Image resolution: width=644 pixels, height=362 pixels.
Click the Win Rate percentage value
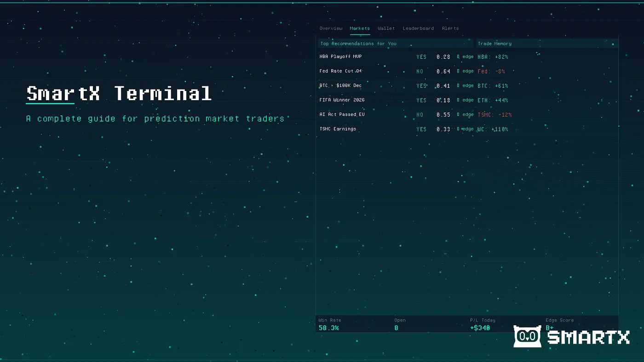coord(328,328)
